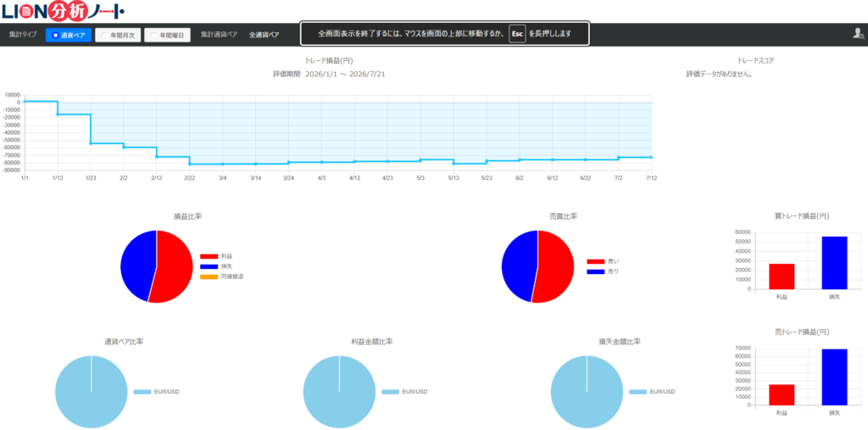Screen dimensions: 868x430
Task: Toggle the EUR/USD legend under 利益金額比率
Action: click(x=404, y=392)
